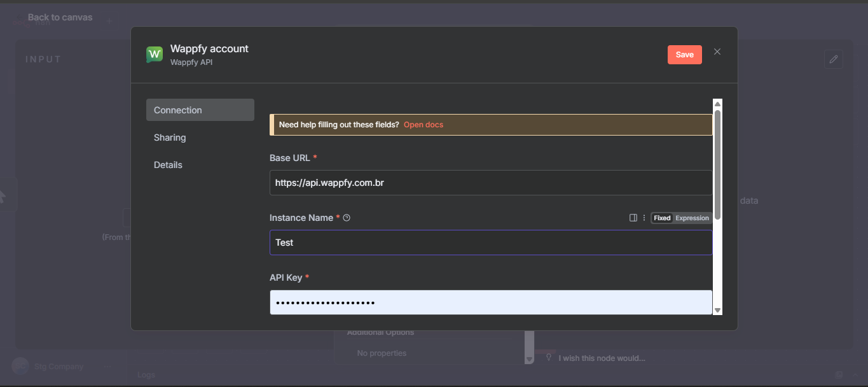Click the panel icon beside Instance Name options
This screenshot has width=868, height=387.
(633, 218)
